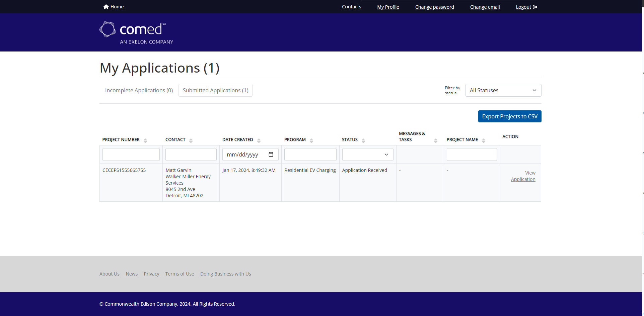This screenshot has height=316, width=644.
Task: Sort by Contact column arrows
Action: pyautogui.click(x=191, y=141)
